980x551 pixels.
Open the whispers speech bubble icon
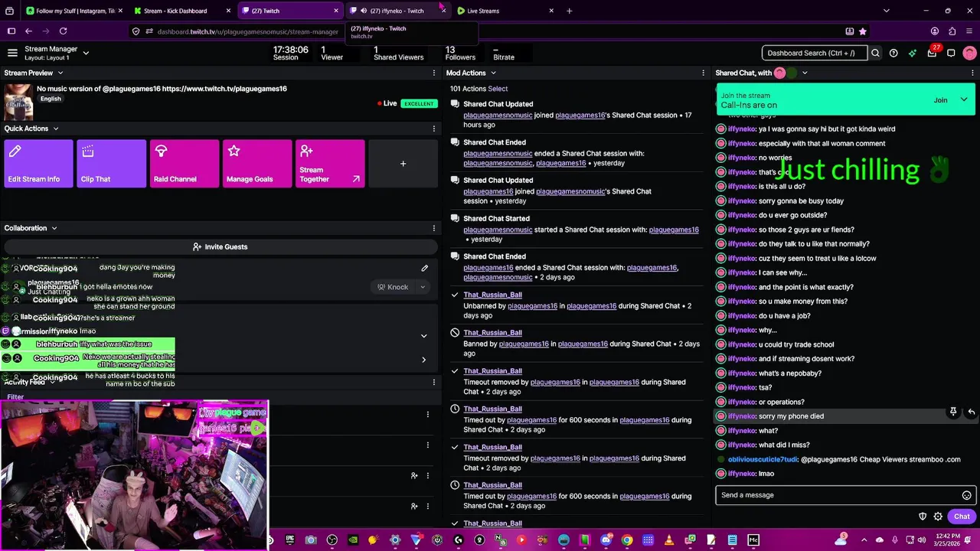click(951, 53)
